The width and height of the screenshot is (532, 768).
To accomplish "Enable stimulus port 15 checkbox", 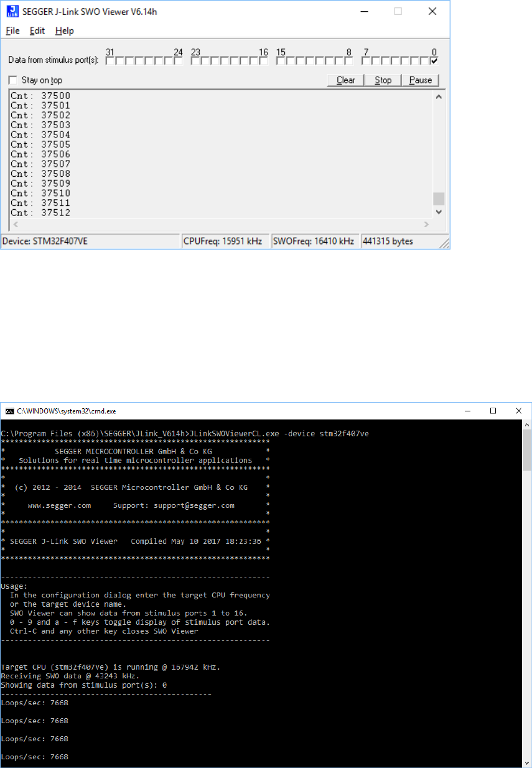I will click(280, 61).
